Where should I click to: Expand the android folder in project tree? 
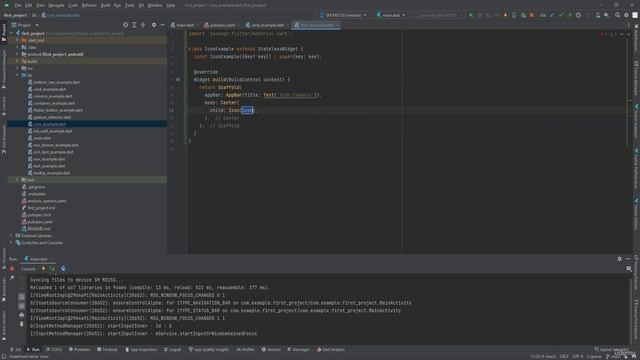point(17,54)
